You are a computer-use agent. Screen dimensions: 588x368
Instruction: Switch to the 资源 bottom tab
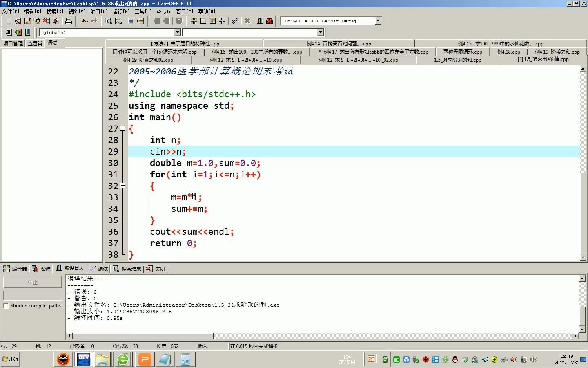(x=42, y=269)
